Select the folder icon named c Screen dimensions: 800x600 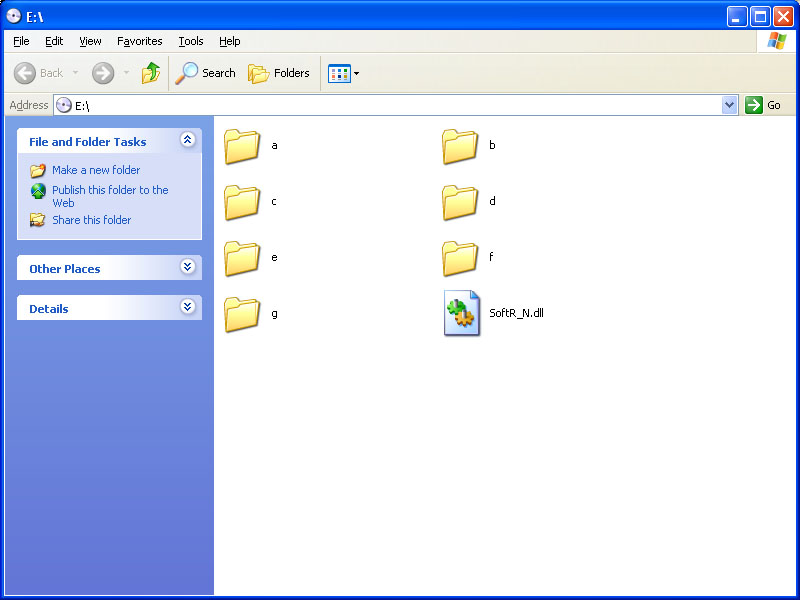pos(242,203)
